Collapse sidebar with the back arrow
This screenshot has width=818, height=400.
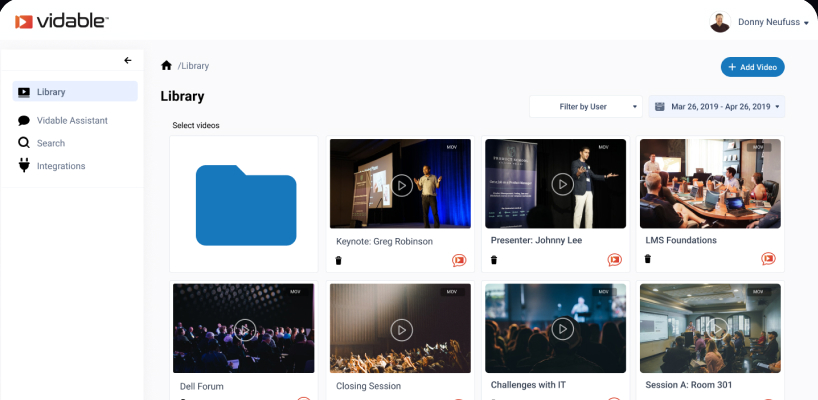(x=128, y=60)
